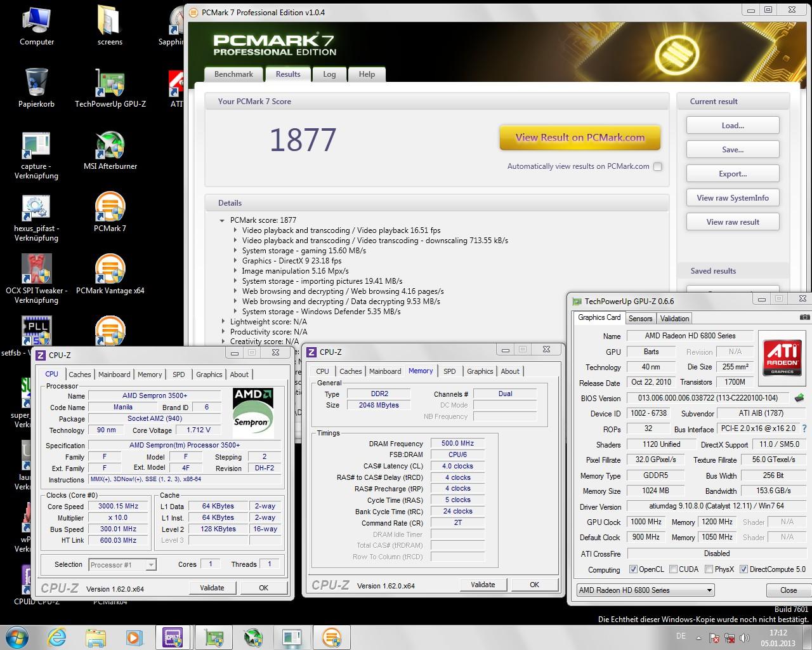Screen dimensions: 812x650
Task: Switch to PCMark 7 via its taskbar button
Action: [331, 637]
